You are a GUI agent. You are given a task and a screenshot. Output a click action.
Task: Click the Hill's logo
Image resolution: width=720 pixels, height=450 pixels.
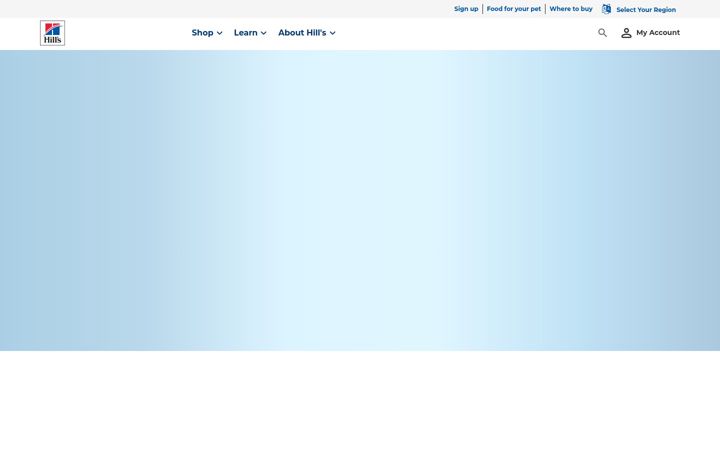click(52, 33)
